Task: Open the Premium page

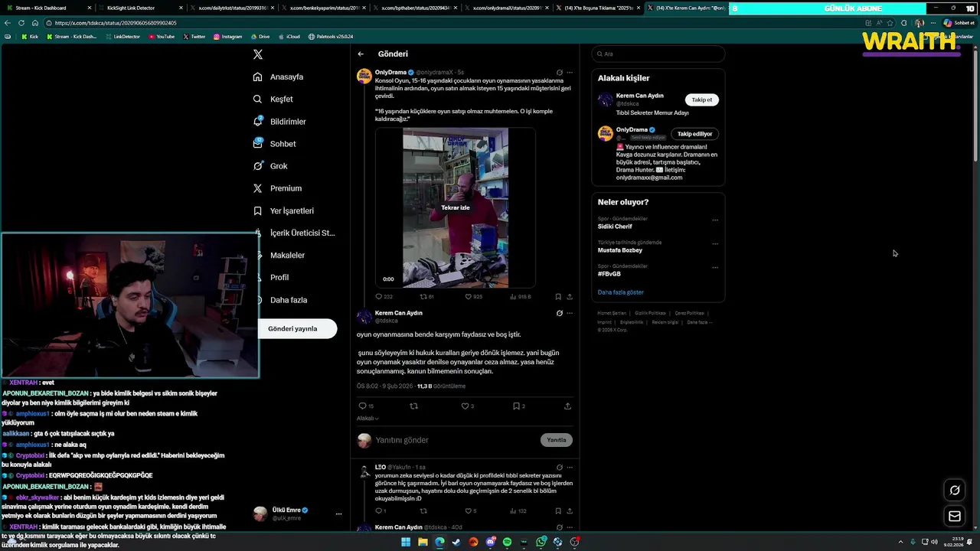Action: (278, 188)
